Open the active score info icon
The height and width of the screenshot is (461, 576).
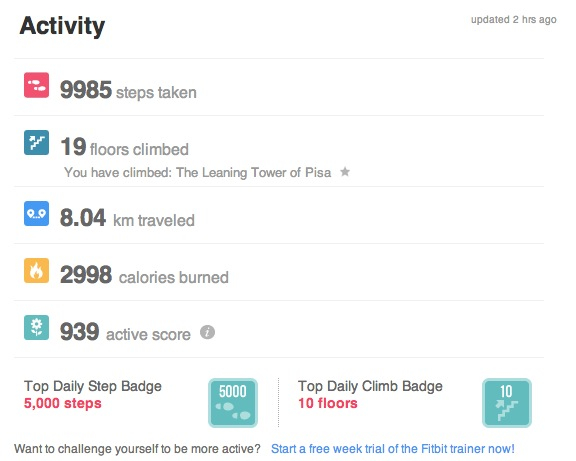point(207,332)
